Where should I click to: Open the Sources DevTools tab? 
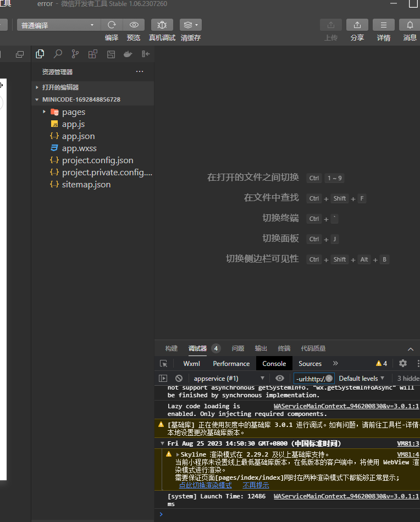pyautogui.click(x=310, y=364)
